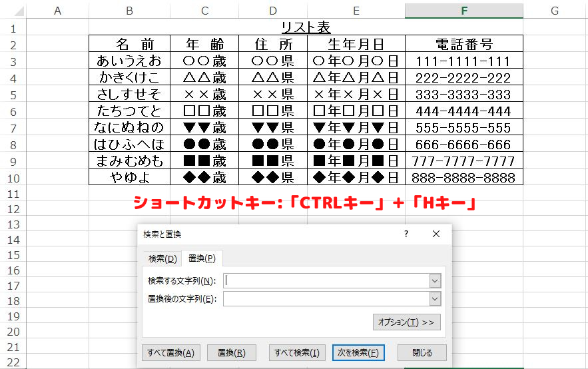Open the 置換後の文字列 dropdown arrow
The width and height of the screenshot is (588, 369).
coord(435,298)
